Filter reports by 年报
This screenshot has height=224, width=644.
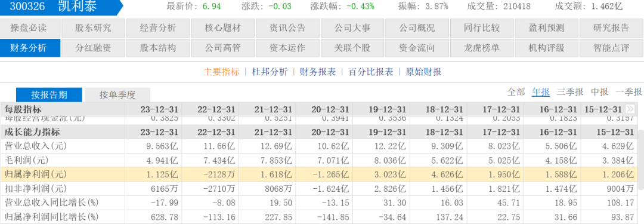pyautogui.click(x=540, y=92)
